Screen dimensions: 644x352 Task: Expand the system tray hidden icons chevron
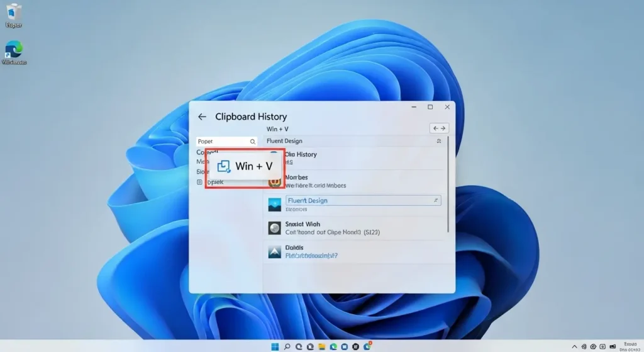574,347
